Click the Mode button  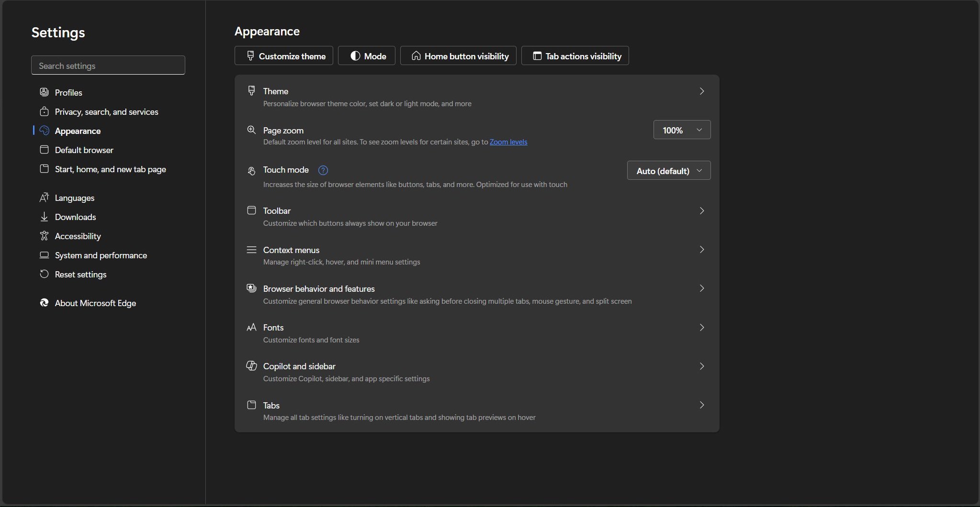tap(367, 55)
